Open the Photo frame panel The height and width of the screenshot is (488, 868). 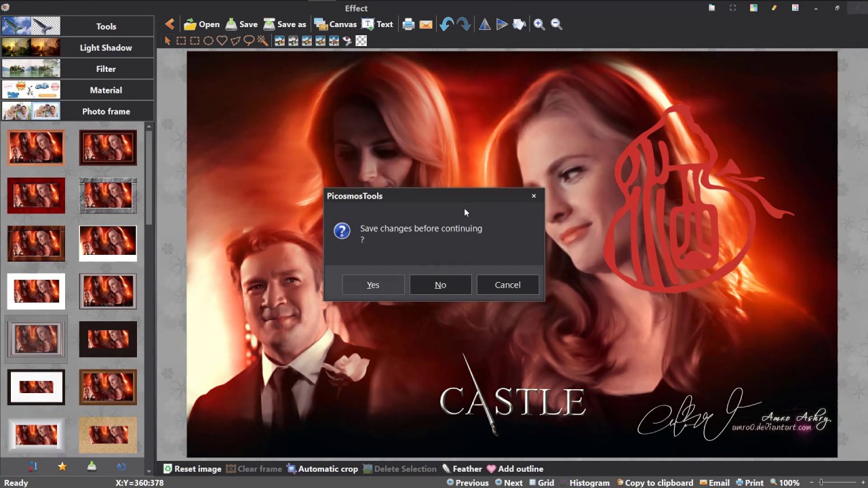pyautogui.click(x=78, y=111)
